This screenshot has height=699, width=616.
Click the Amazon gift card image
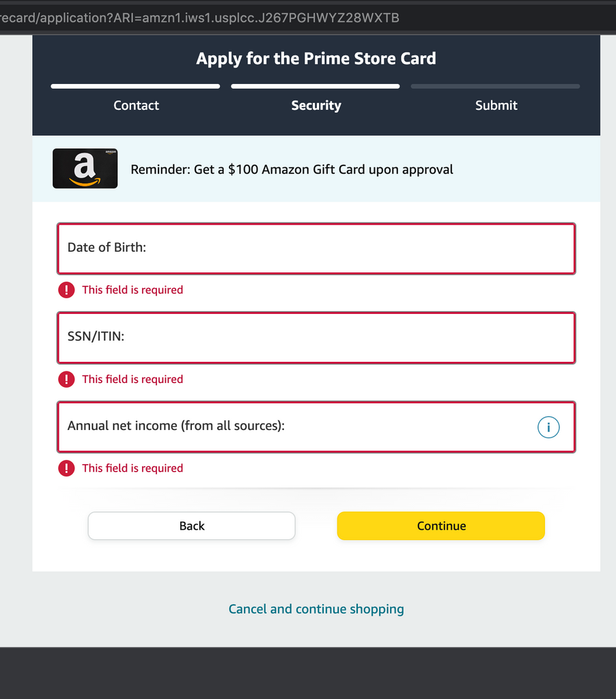coord(85,169)
